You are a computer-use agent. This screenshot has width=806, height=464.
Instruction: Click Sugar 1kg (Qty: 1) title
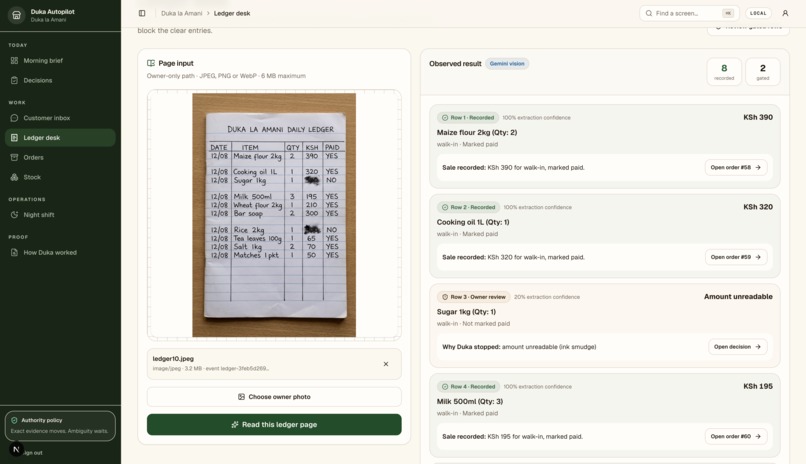tap(466, 312)
